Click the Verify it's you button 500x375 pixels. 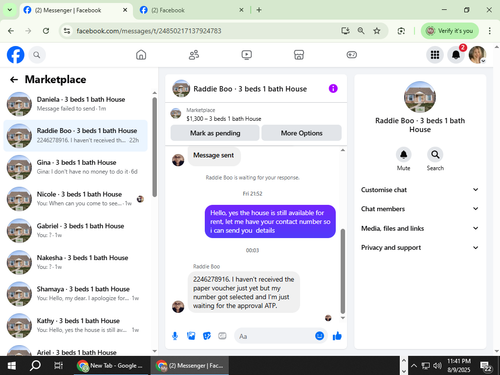pyautogui.click(x=450, y=31)
